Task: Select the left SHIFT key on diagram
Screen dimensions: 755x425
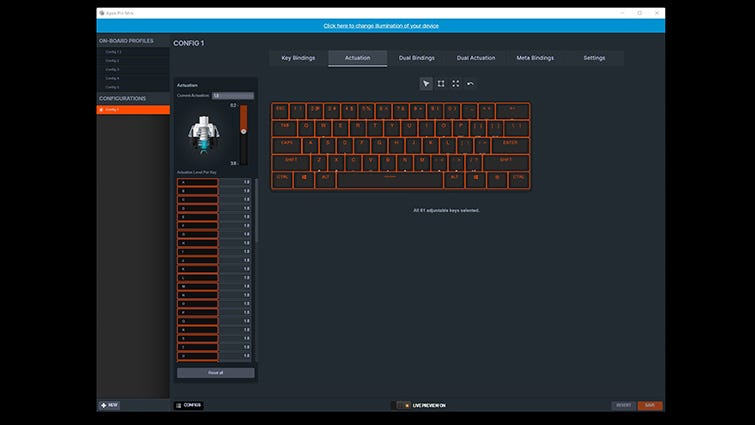Action: (291, 163)
